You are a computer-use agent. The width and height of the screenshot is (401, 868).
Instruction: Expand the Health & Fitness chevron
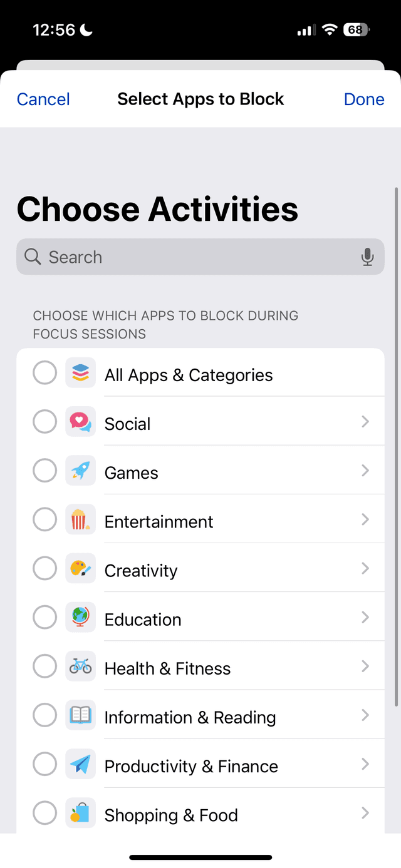(x=365, y=666)
